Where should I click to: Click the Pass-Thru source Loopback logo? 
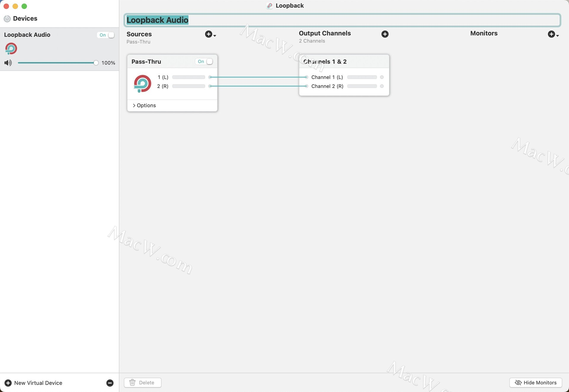pos(142,84)
